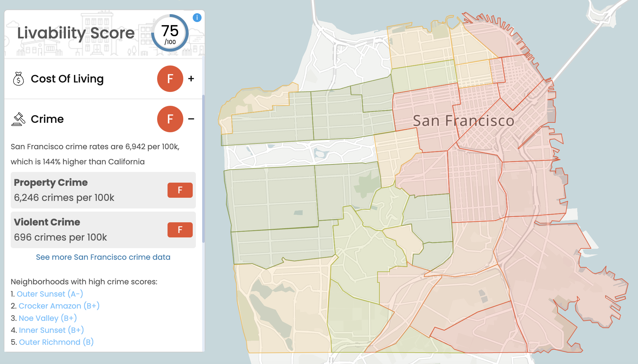This screenshot has height=364, width=638.
Task: Open the Outer Sunset neighborhood link
Action: pos(50,294)
